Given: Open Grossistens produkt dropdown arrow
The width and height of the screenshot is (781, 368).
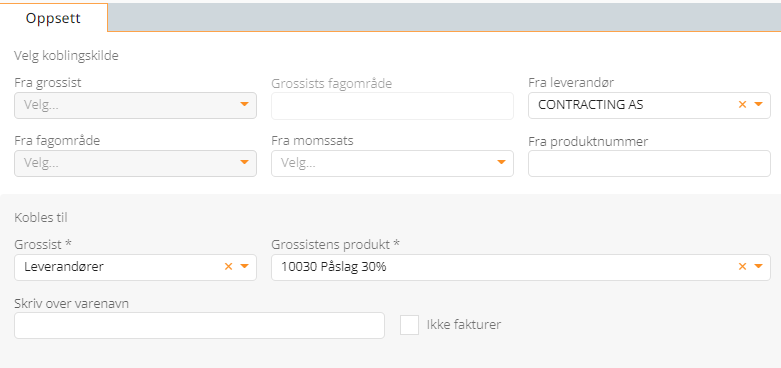Looking at the screenshot, I should [759, 267].
